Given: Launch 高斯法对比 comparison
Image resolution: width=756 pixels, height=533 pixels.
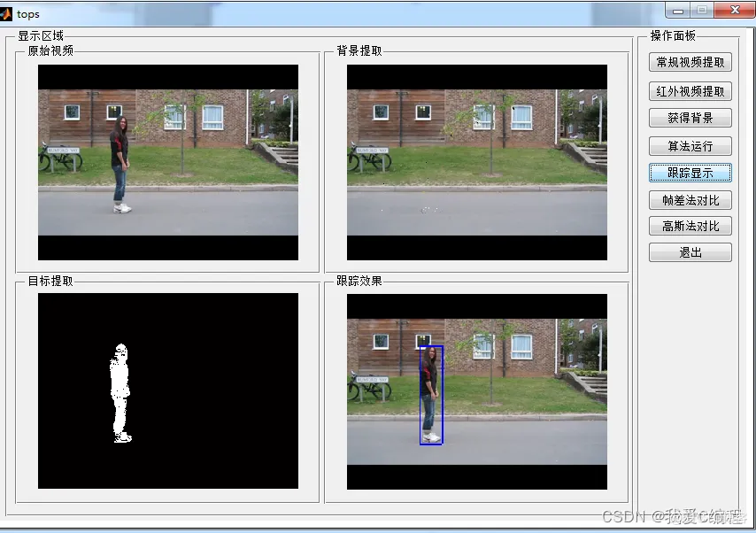Looking at the screenshot, I should pos(690,227).
